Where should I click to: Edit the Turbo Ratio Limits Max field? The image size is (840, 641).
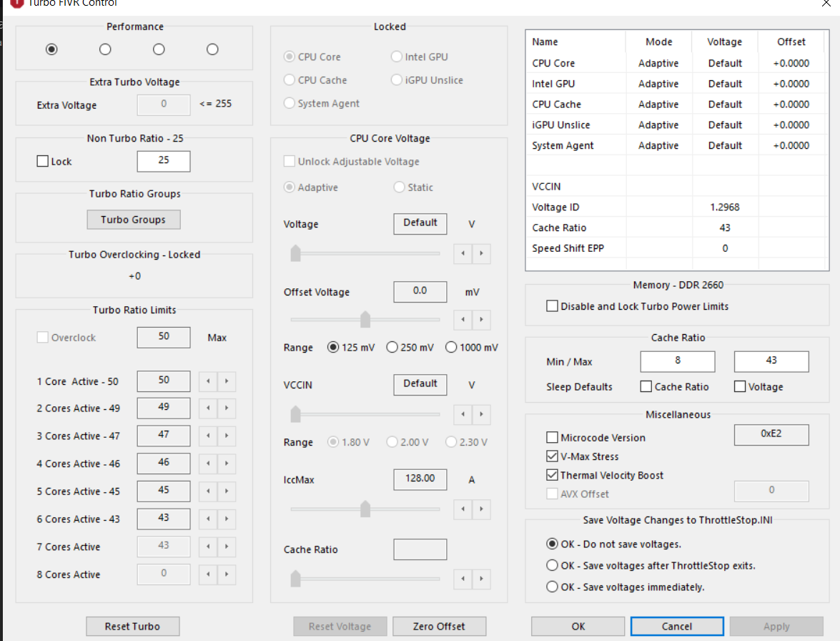164,337
